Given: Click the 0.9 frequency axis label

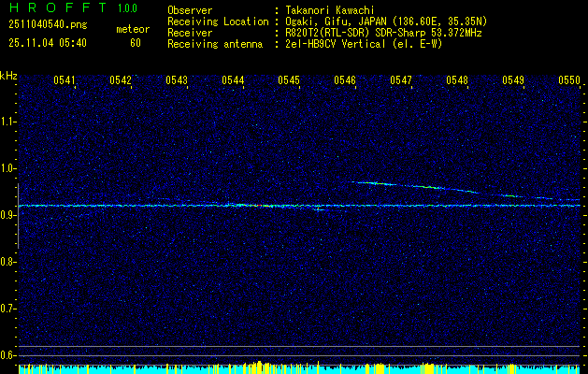Looking at the screenshot, I should pyautogui.click(x=8, y=215).
